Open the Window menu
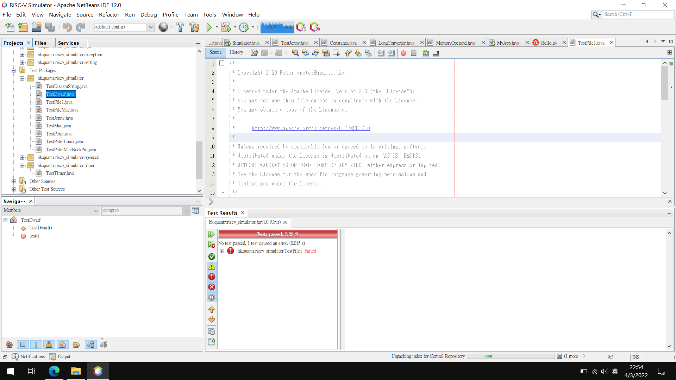 232,15
